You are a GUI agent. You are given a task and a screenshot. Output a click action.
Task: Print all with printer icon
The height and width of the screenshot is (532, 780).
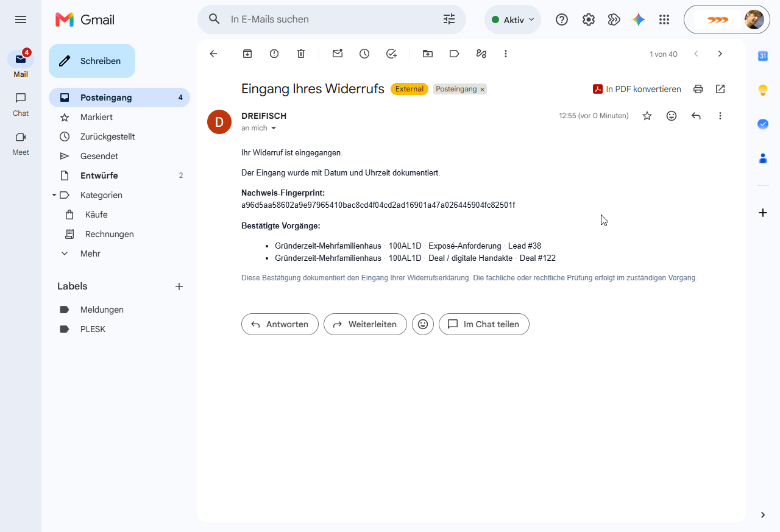click(698, 89)
